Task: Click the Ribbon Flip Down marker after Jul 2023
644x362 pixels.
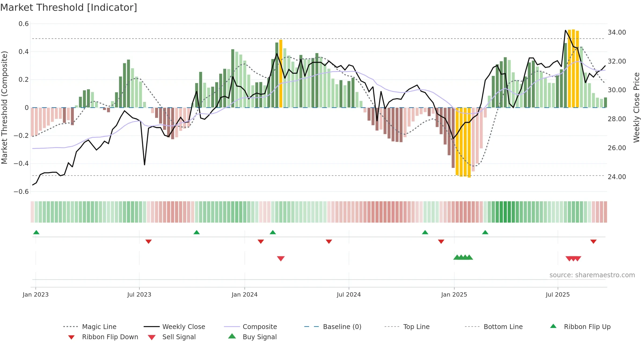Action: [x=149, y=242]
